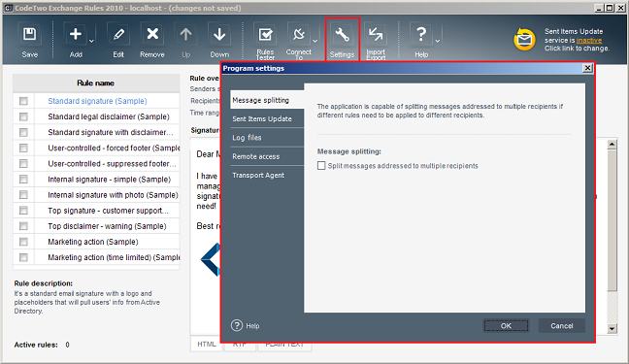Viewport: 629px width, 364px height.
Task: Click the Import Export arrows icon
Action: (376, 35)
